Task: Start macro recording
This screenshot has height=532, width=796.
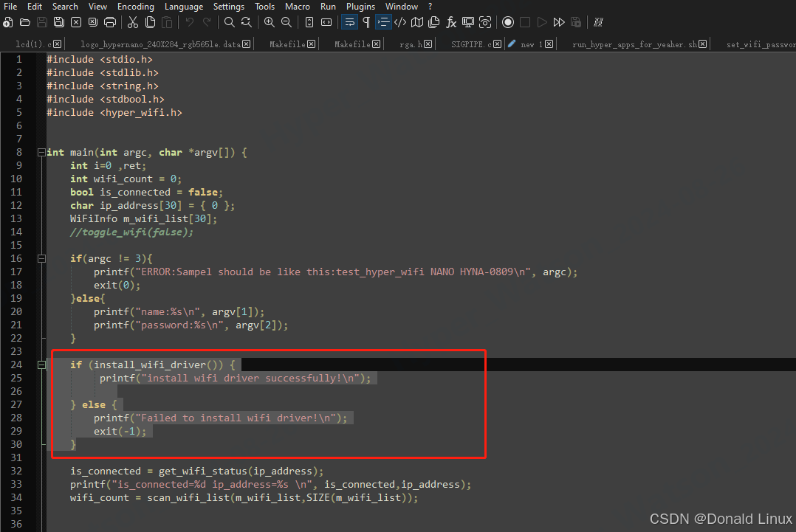Action: (x=508, y=22)
